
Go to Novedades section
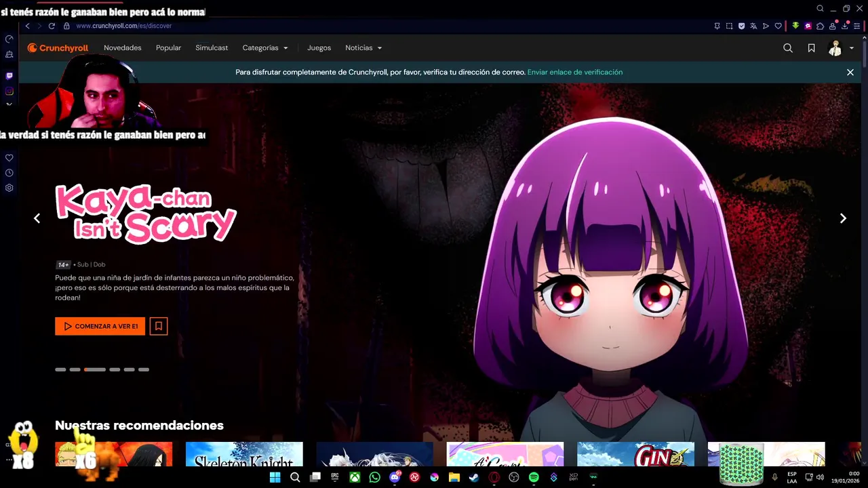point(123,48)
